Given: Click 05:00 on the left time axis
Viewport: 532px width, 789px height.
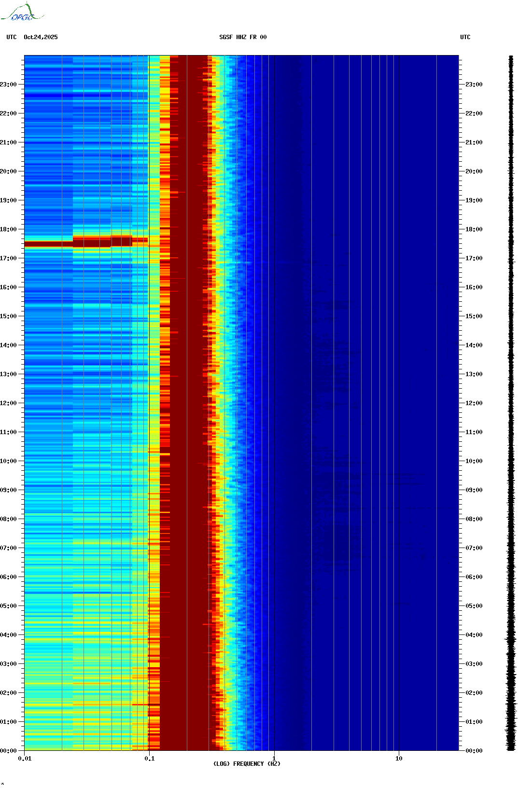Looking at the screenshot, I should point(8,606).
